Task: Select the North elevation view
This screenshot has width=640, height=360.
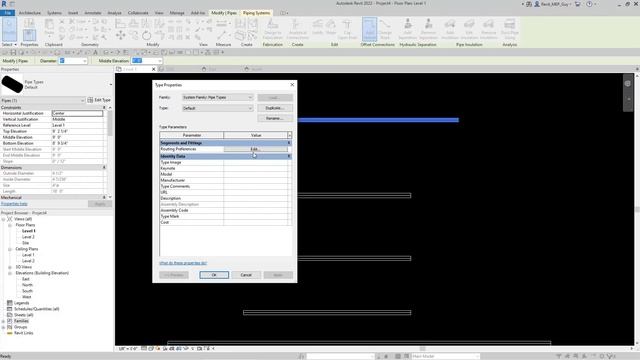Action: click(x=27, y=285)
